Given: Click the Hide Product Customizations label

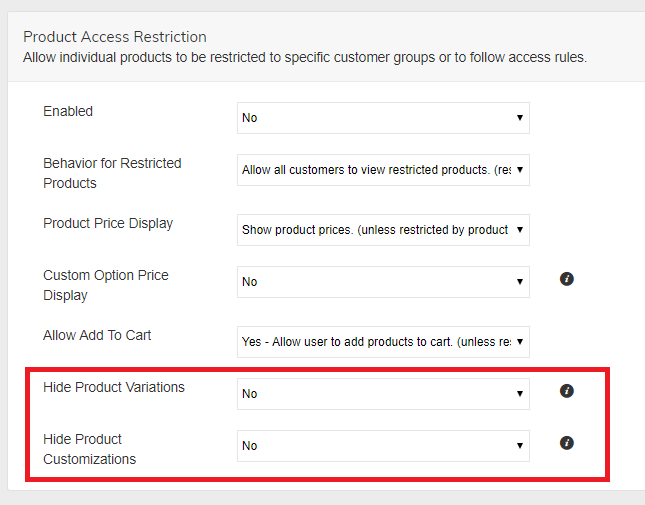Looking at the screenshot, I should tap(90, 449).
